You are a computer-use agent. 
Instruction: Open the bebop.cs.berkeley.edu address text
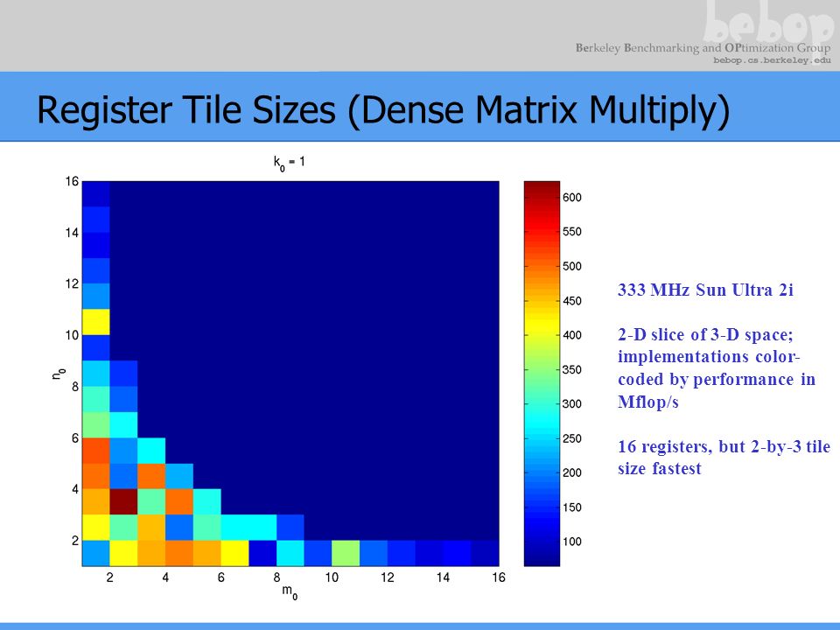click(x=772, y=60)
